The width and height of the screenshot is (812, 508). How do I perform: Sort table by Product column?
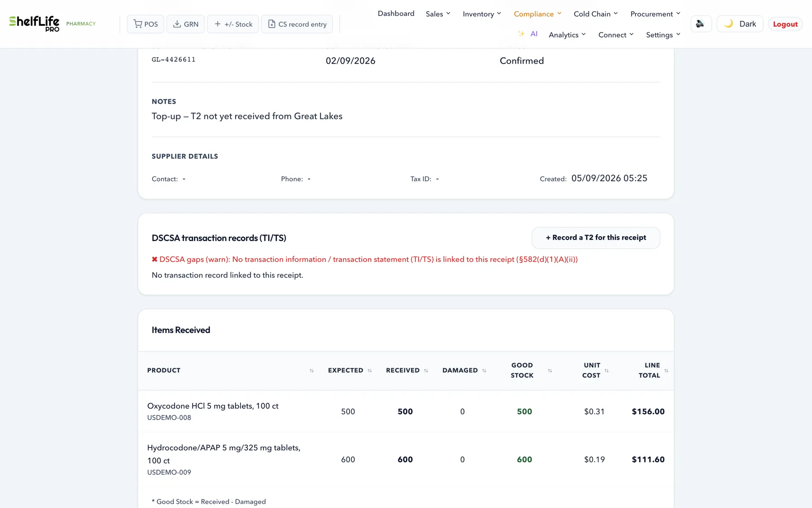coord(311,371)
